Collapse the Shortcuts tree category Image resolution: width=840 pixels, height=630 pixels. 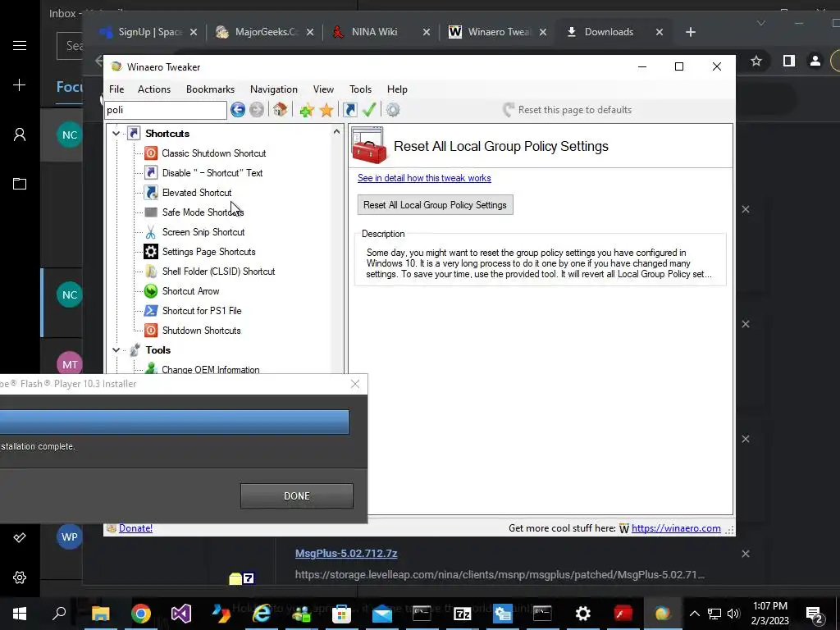pyautogui.click(x=116, y=134)
